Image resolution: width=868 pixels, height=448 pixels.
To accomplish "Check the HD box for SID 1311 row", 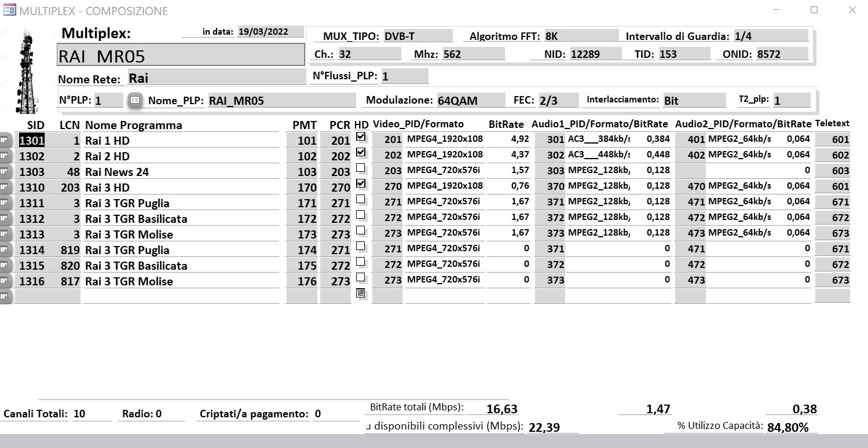I will (361, 199).
